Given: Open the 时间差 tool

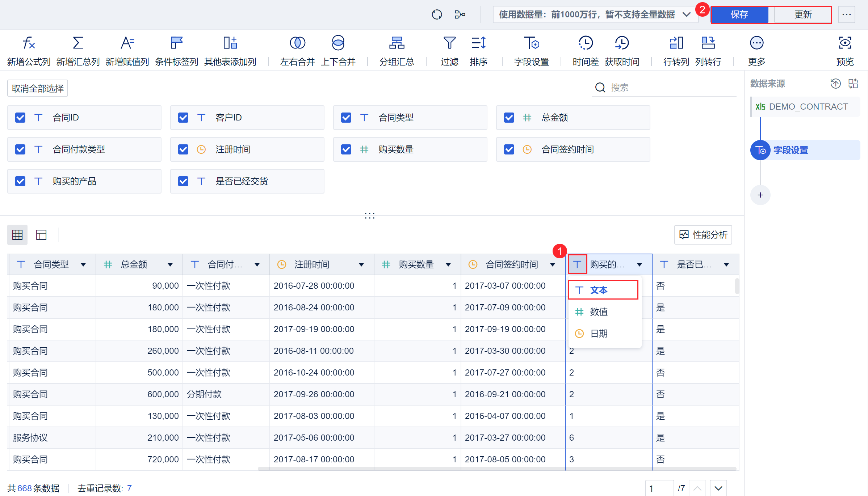Looking at the screenshot, I should (585, 43).
